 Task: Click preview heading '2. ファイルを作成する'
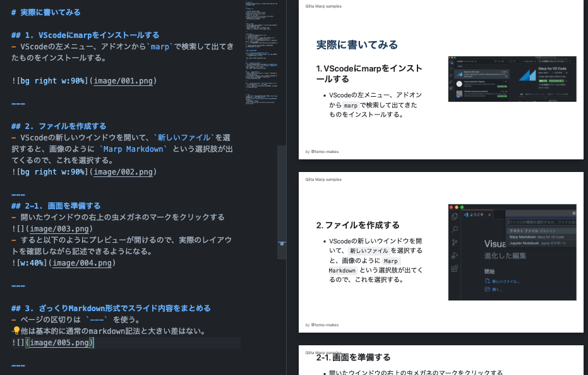[x=357, y=225]
